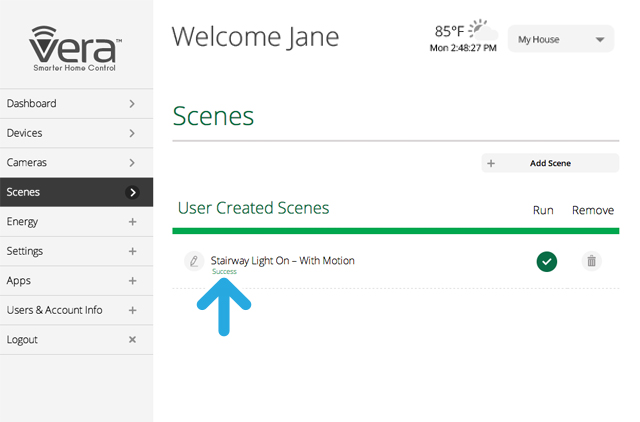Select Stairway Light On – With Motion
This screenshot has height=422, width=640.
point(282,261)
